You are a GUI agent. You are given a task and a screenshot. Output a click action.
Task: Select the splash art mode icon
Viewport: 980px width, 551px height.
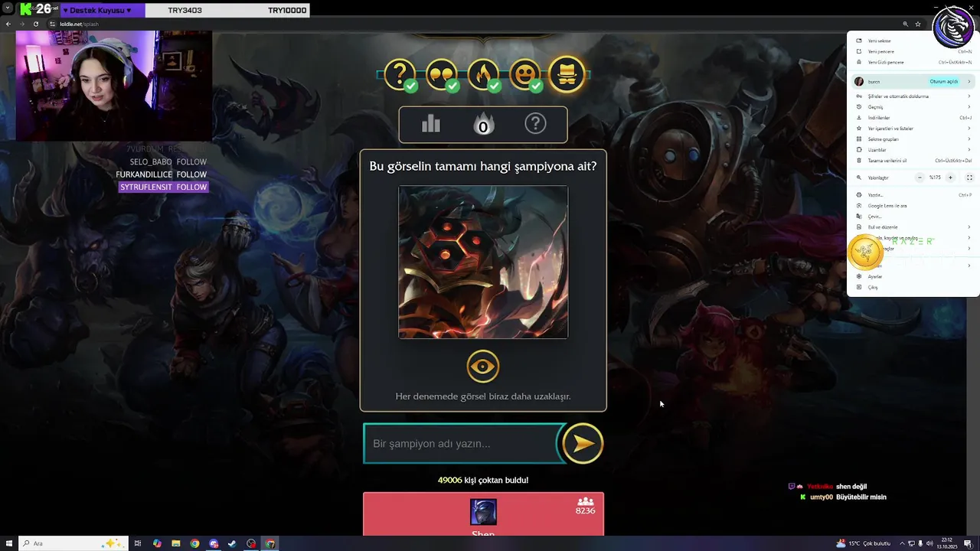(x=567, y=74)
